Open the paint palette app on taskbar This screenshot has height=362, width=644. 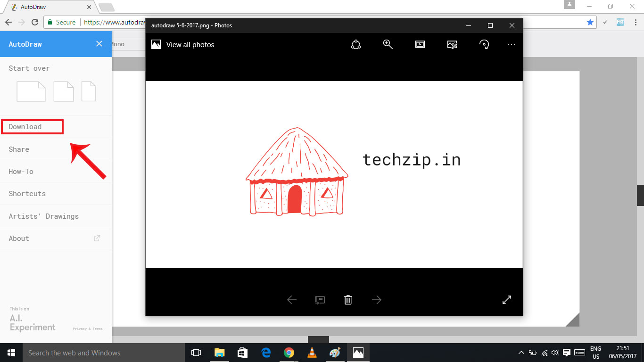click(335, 353)
